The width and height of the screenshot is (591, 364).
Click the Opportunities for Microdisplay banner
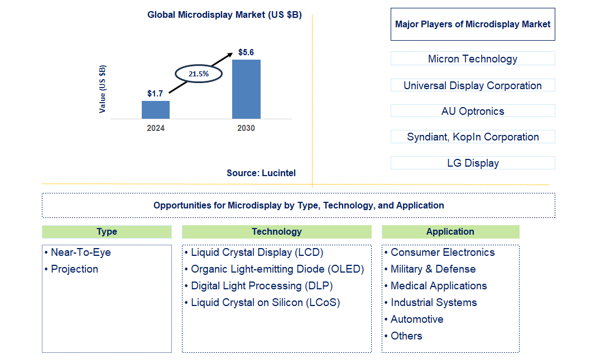(x=296, y=205)
